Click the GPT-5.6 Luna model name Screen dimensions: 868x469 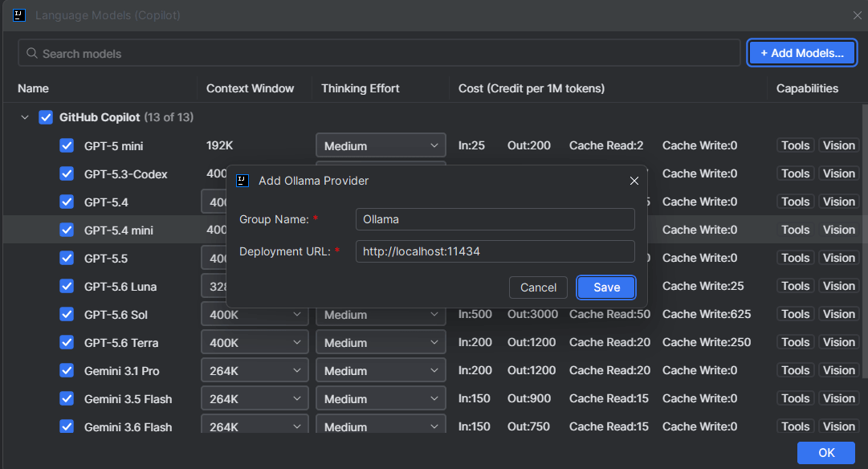[x=120, y=287]
